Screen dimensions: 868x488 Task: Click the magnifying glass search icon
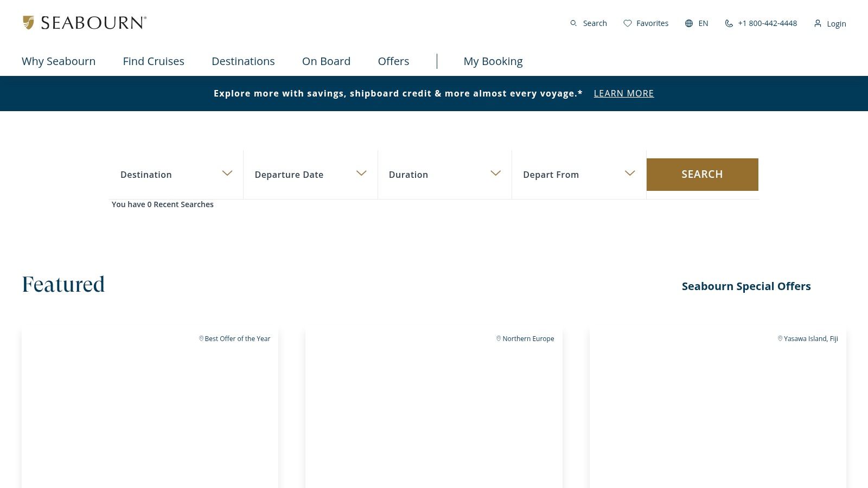point(573,23)
